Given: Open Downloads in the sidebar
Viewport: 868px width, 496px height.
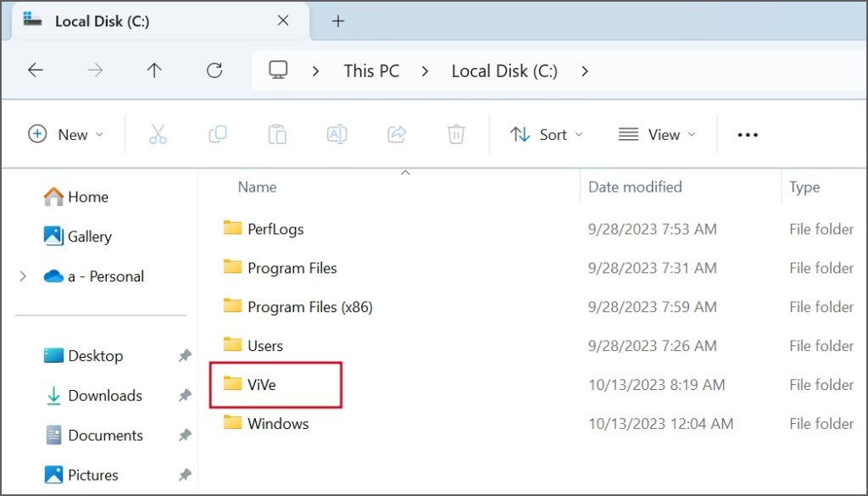Looking at the screenshot, I should (x=104, y=395).
